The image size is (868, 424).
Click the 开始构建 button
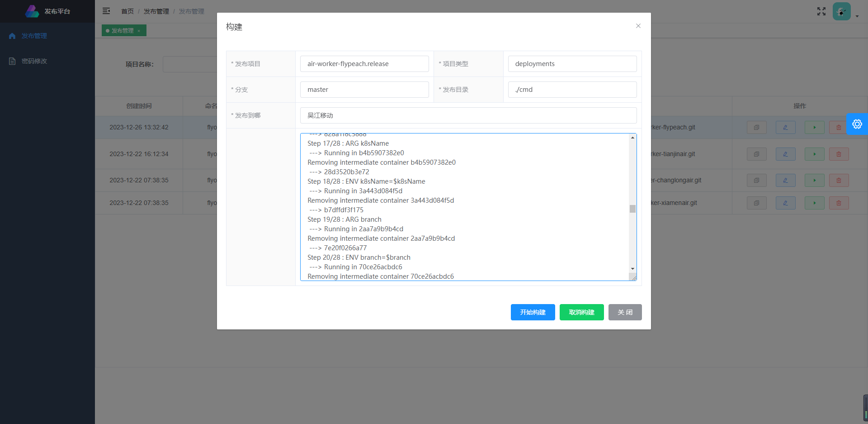pyautogui.click(x=533, y=312)
